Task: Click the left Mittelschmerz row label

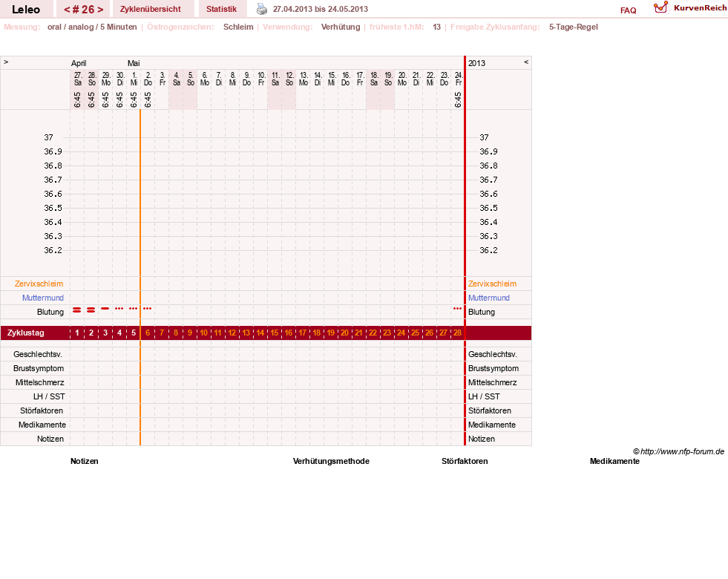Action: click(40, 382)
